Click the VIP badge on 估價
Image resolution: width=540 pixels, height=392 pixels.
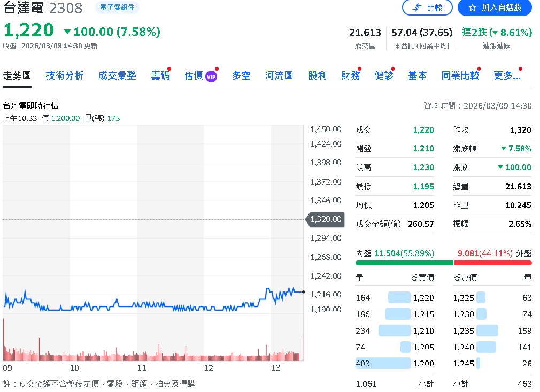211,76
